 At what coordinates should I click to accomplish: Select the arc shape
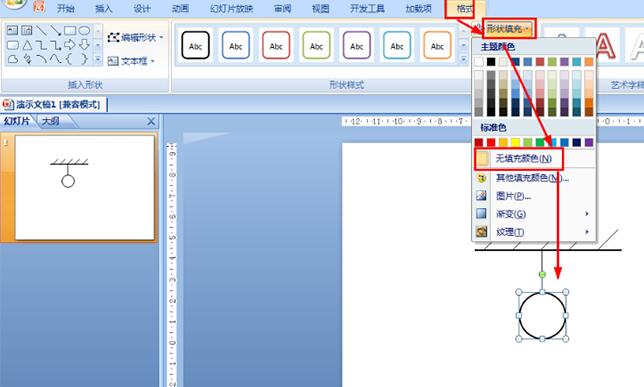coord(41,59)
